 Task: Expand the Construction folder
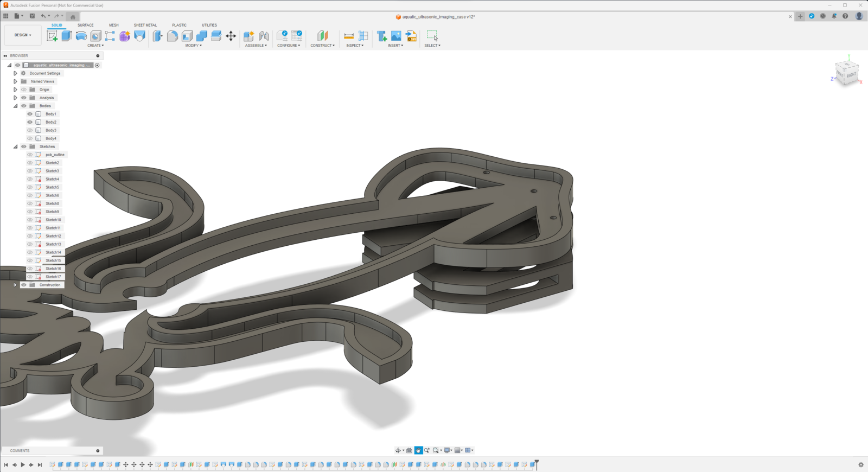pos(15,285)
